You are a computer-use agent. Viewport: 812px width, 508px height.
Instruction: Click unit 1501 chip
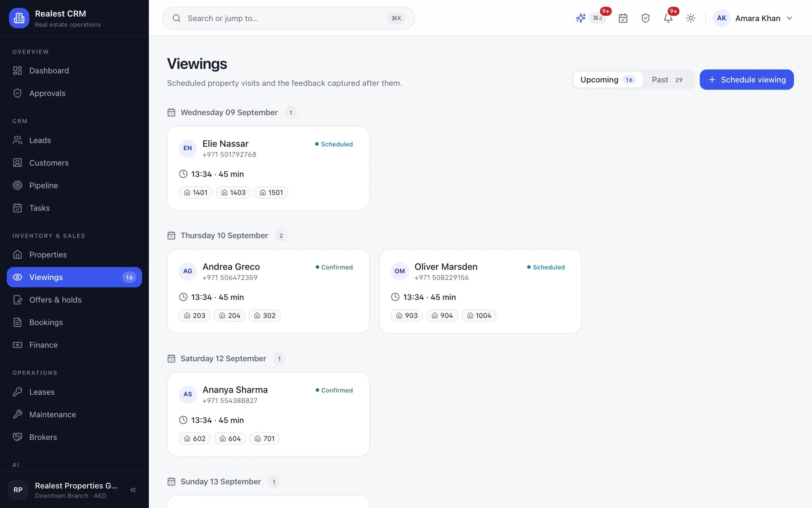coord(271,193)
